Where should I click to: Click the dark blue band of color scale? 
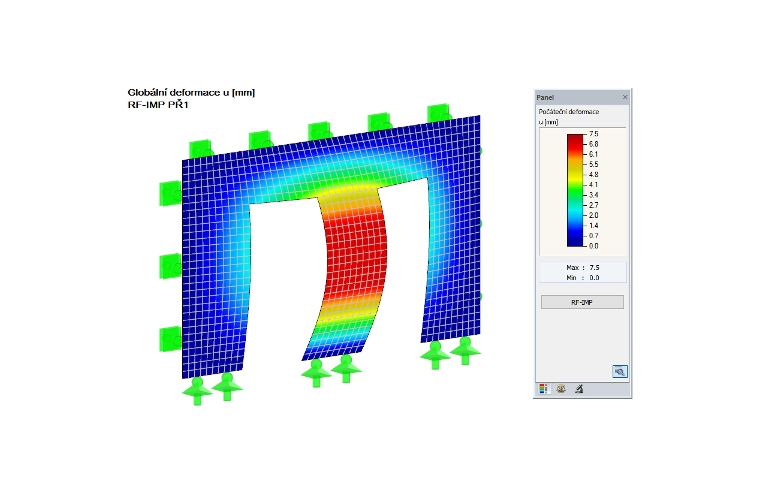(575, 238)
